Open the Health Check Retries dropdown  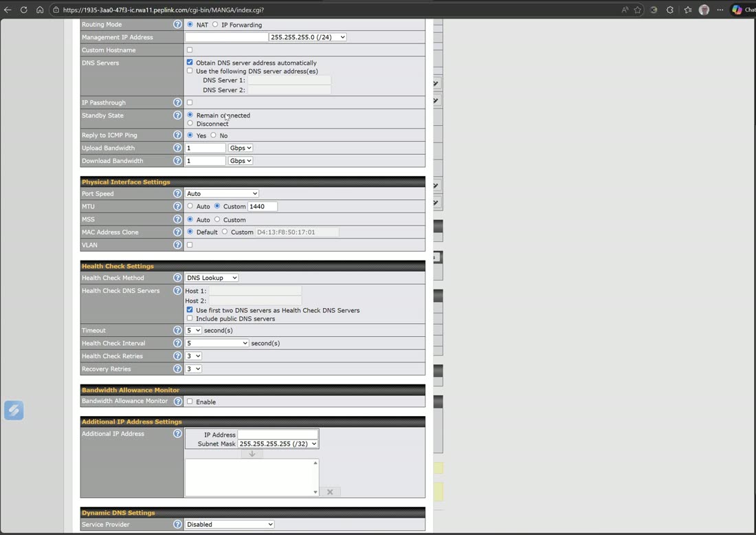pyautogui.click(x=193, y=356)
